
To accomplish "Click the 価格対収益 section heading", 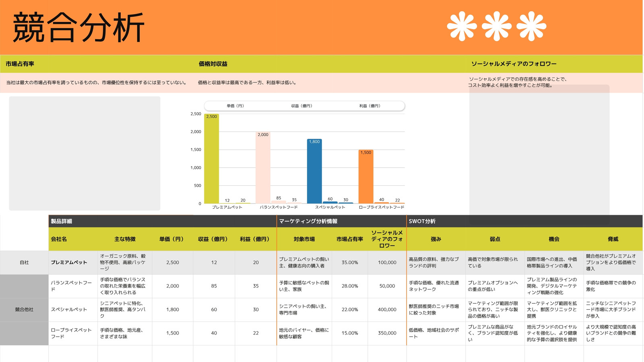I will 213,64.
